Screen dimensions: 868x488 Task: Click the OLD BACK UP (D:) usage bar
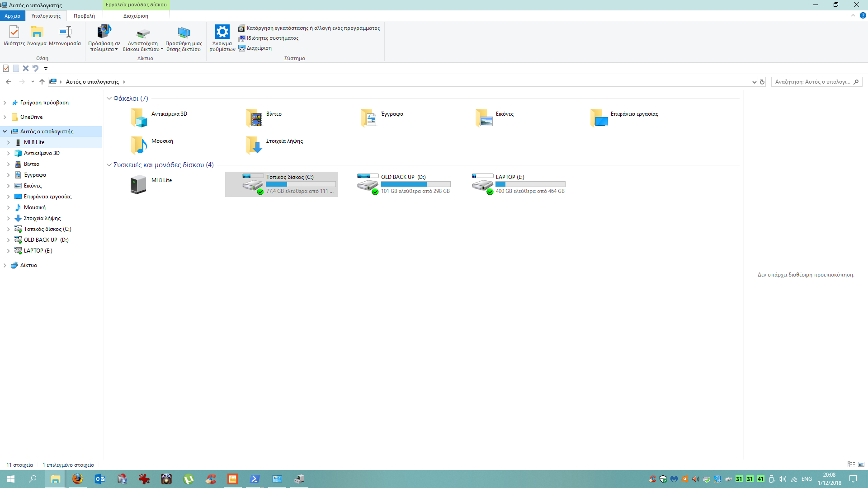pyautogui.click(x=415, y=184)
